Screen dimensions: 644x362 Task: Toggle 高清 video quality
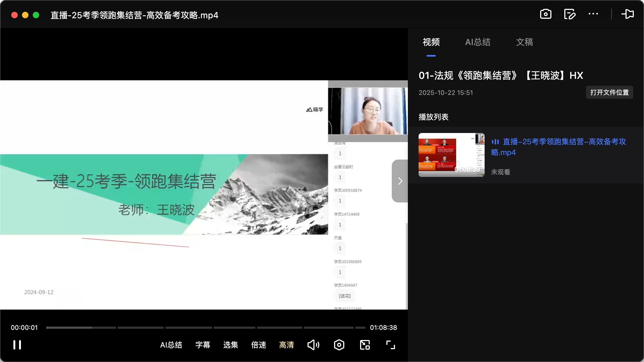click(x=286, y=345)
